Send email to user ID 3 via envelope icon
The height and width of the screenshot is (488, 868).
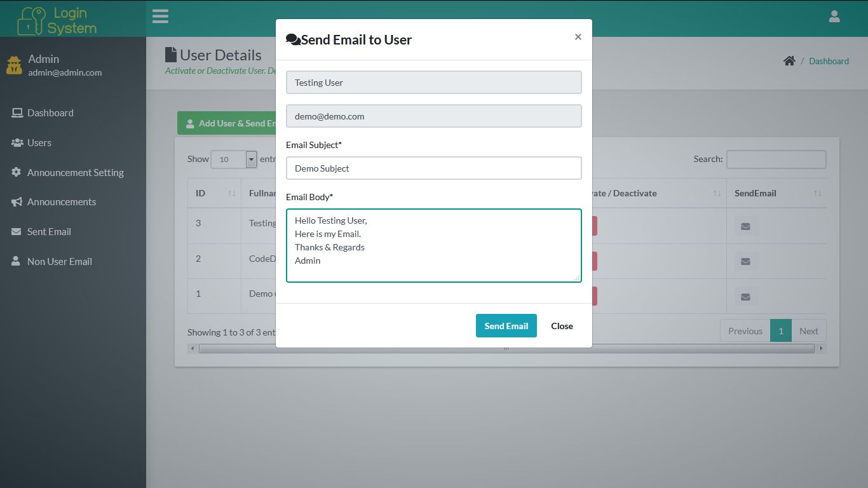[x=745, y=226]
